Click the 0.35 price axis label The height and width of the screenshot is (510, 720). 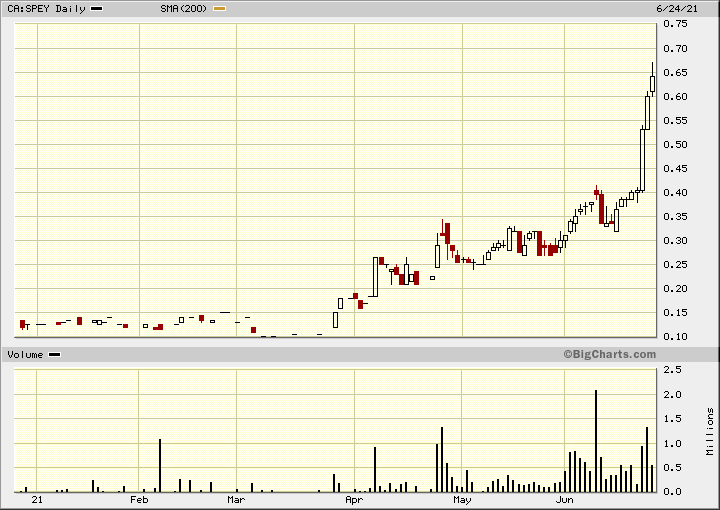(675, 216)
